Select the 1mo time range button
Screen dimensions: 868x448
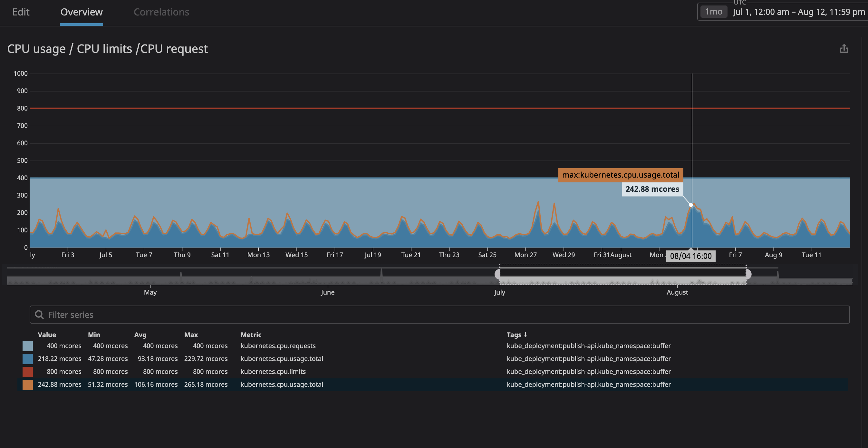click(x=713, y=11)
